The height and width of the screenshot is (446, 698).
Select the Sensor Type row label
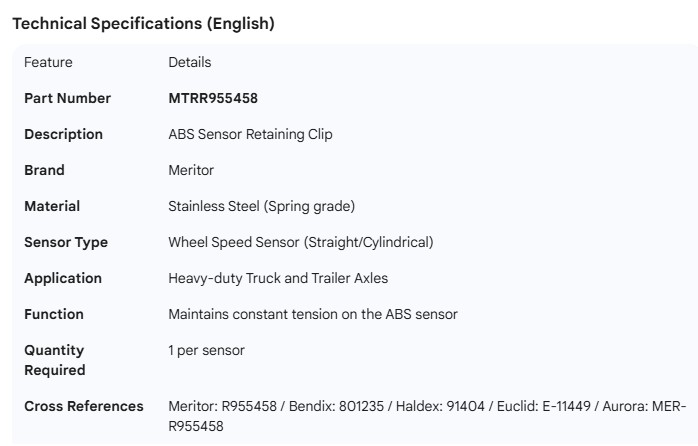click(x=66, y=242)
